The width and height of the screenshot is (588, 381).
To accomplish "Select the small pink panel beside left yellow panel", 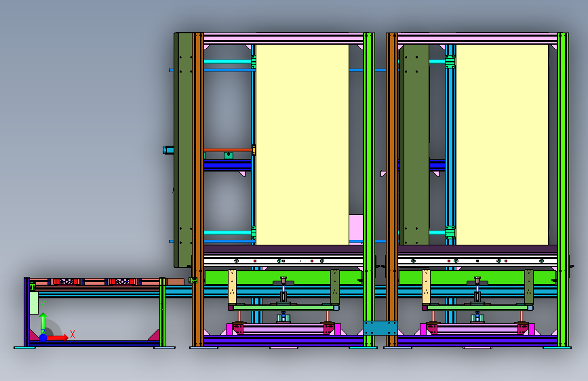I will pos(356,230).
